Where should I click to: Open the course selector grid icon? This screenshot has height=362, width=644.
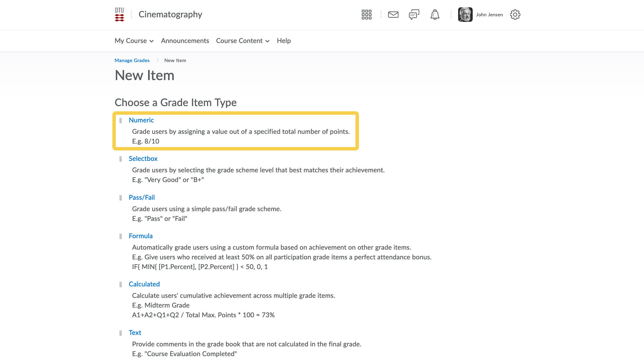366,15
